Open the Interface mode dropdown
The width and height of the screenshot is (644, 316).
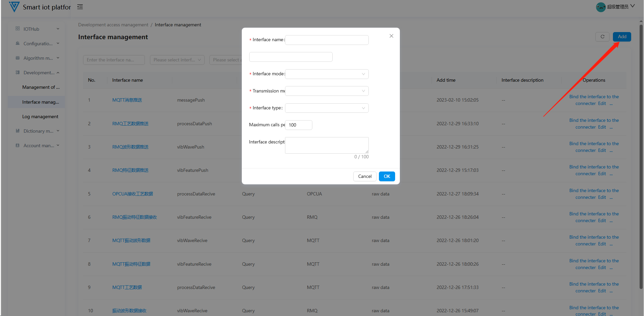click(327, 74)
